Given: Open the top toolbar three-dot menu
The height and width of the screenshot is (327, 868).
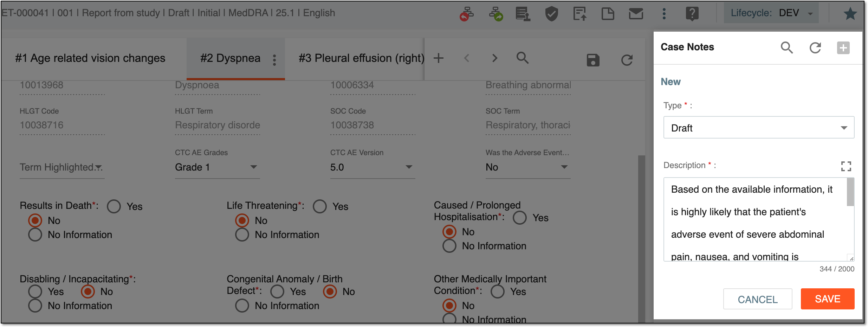Looking at the screenshot, I should click(x=664, y=14).
